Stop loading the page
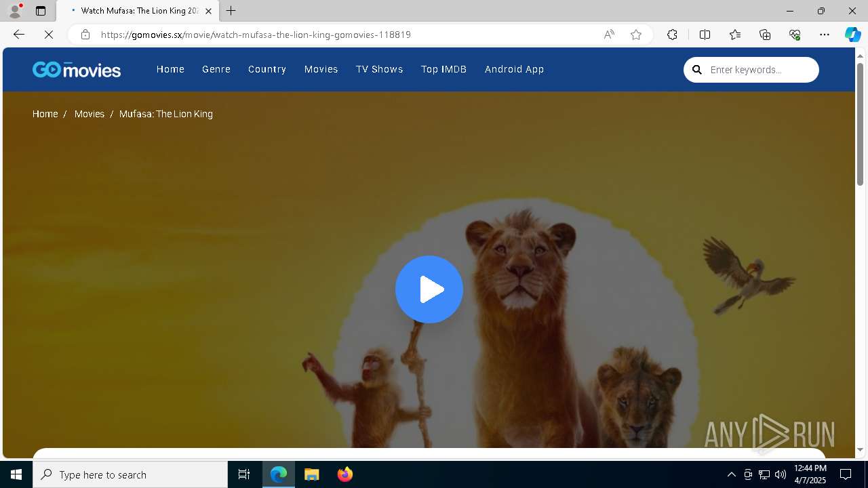This screenshot has height=488, width=868. coord(49,35)
